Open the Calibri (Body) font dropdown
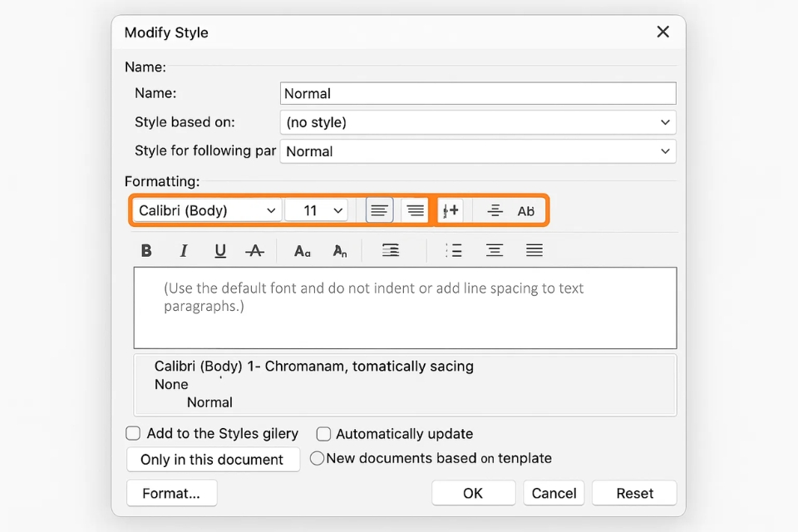798x532 pixels. coord(207,211)
